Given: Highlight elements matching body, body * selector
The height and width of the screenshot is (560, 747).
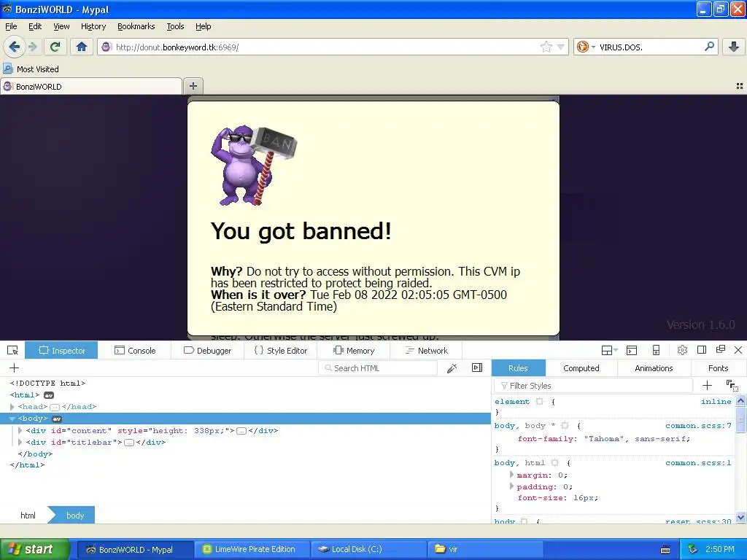Looking at the screenshot, I should (x=565, y=425).
